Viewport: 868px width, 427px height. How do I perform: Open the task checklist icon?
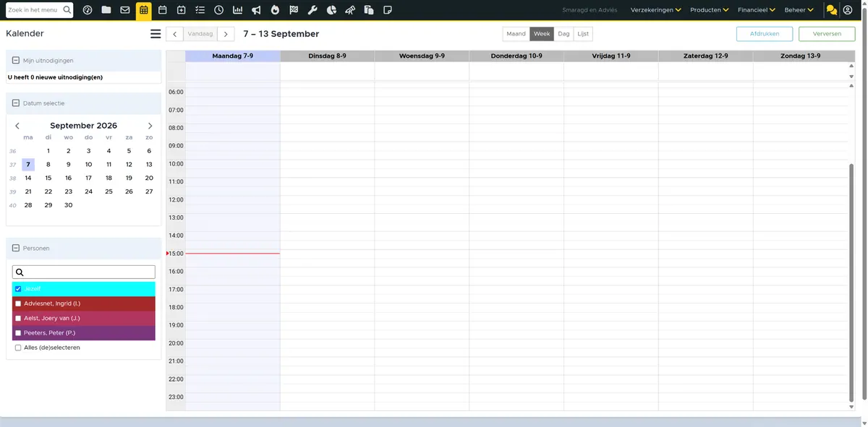200,10
